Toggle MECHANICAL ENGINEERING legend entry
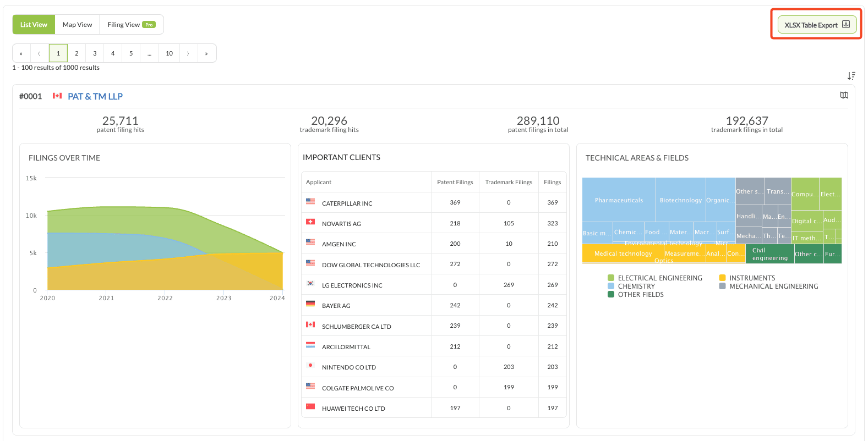The height and width of the screenshot is (441, 868). pyautogui.click(x=768, y=286)
